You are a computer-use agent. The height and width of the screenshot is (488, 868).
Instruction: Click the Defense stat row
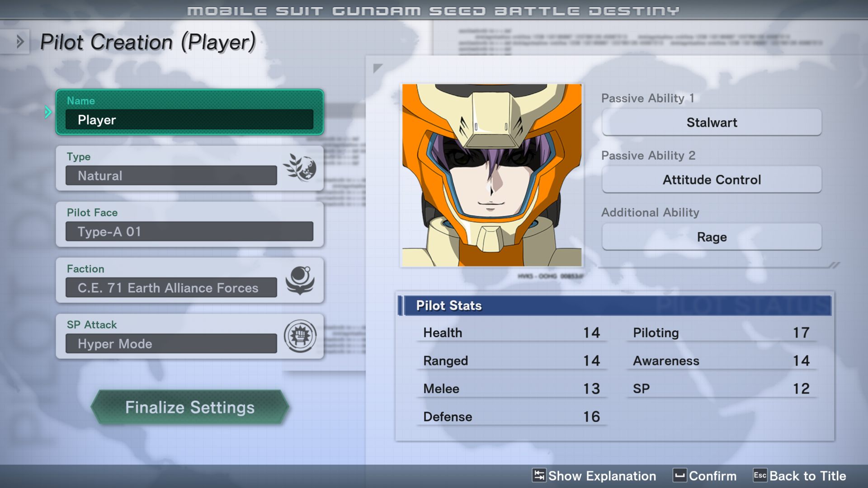(x=511, y=417)
